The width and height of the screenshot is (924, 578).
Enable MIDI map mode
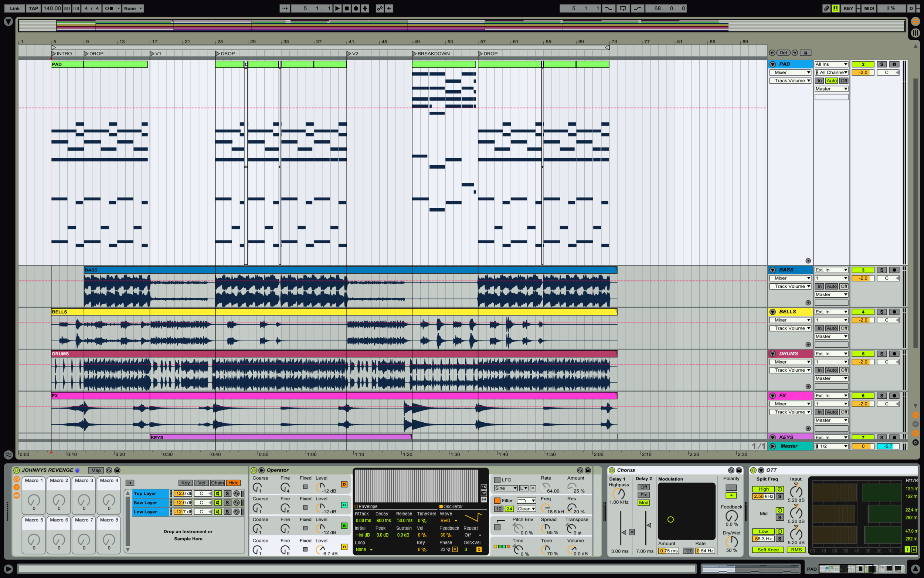point(869,8)
